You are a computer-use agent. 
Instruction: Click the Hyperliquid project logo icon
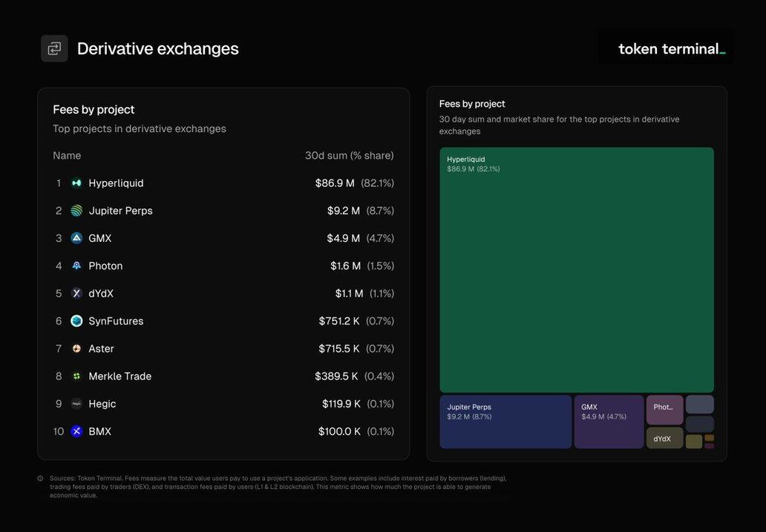(76, 183)
